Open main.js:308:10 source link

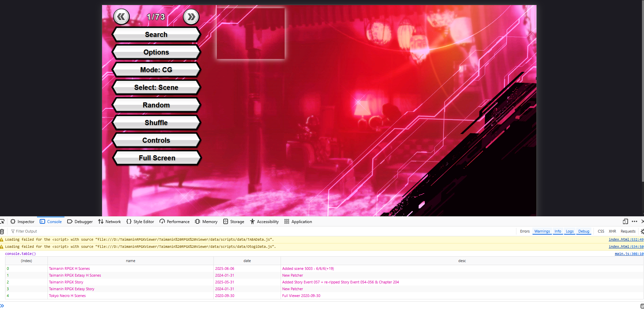[629, 254]
